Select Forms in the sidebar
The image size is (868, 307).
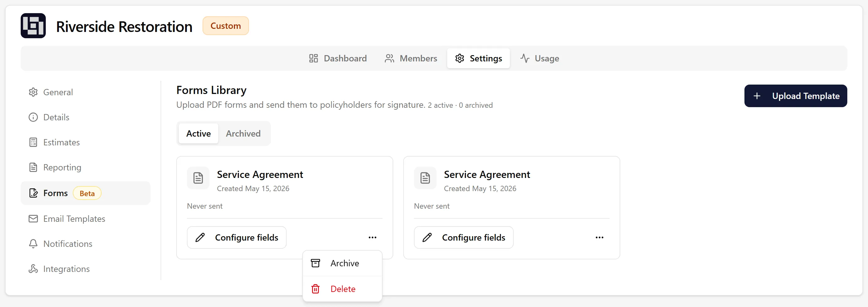click(x=86, y=193)
